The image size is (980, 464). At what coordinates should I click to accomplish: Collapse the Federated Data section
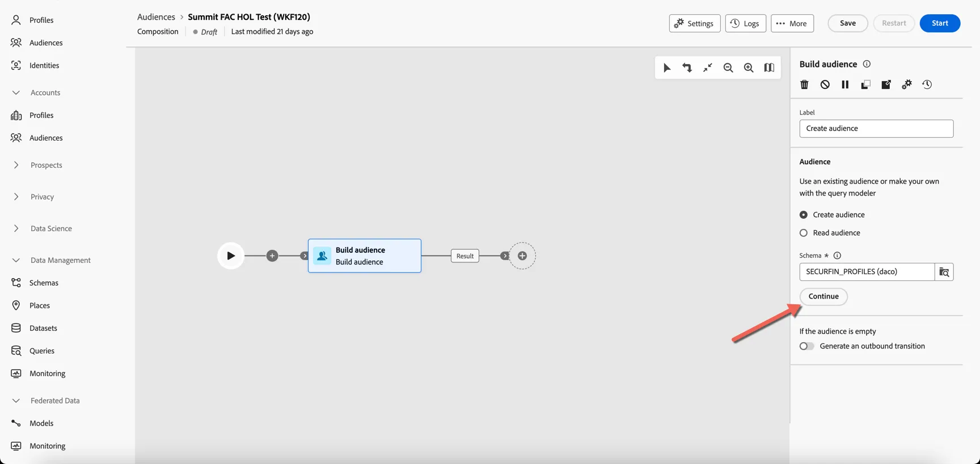(16, 401)
